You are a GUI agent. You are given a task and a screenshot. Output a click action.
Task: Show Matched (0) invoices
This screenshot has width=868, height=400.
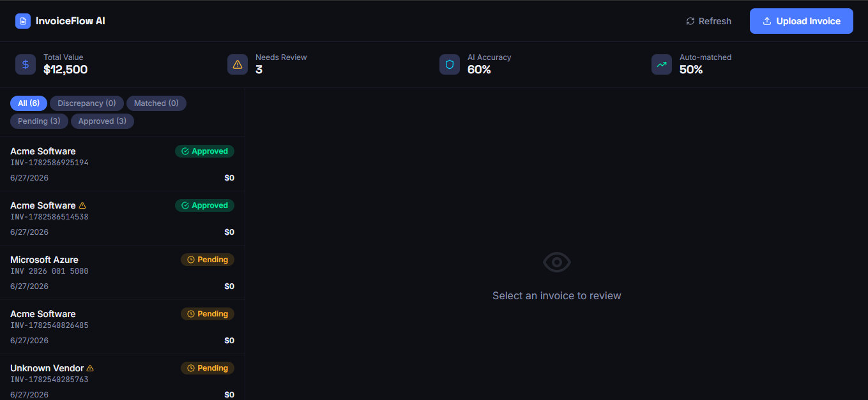[x=156, y=103]
